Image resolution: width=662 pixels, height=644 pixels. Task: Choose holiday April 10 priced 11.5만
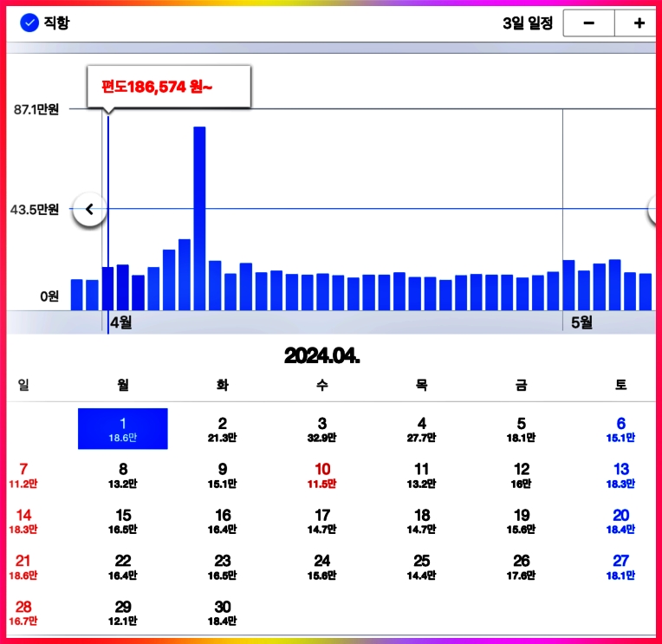(x=322, y=476)
